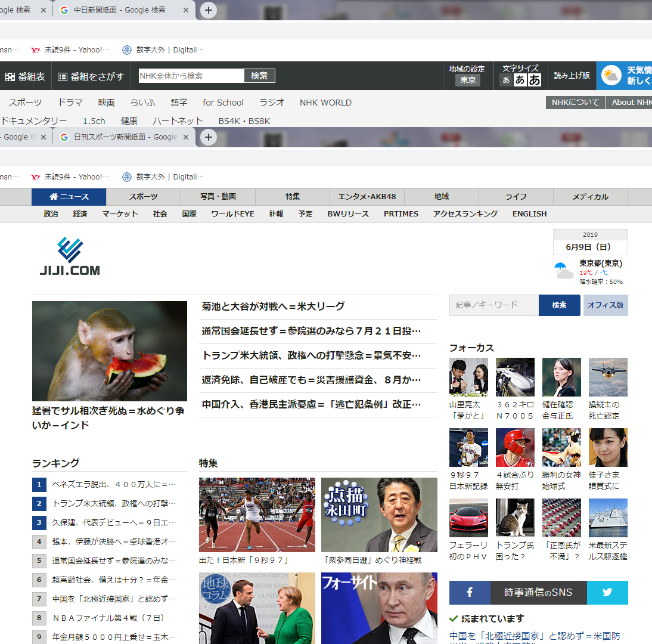The image size is (652, 644).
Task: Open NHK 番組をさがす list button
Action: tap(91, 76)
